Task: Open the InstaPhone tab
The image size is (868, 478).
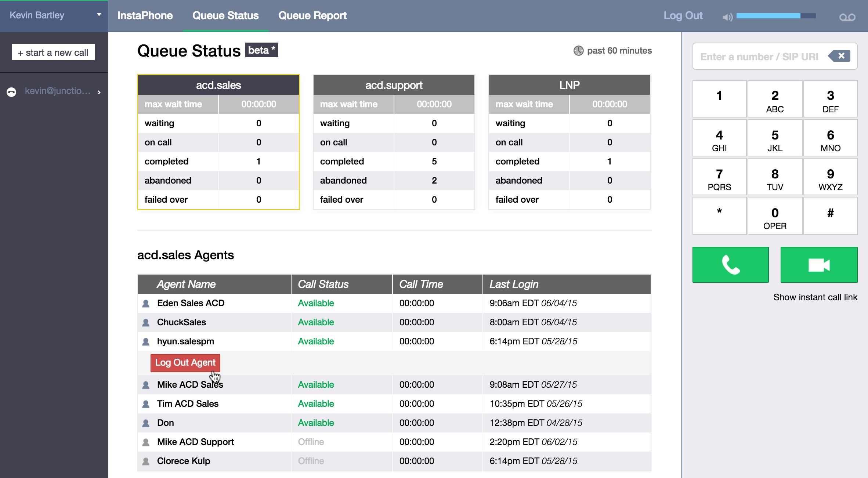Action: 145,15
